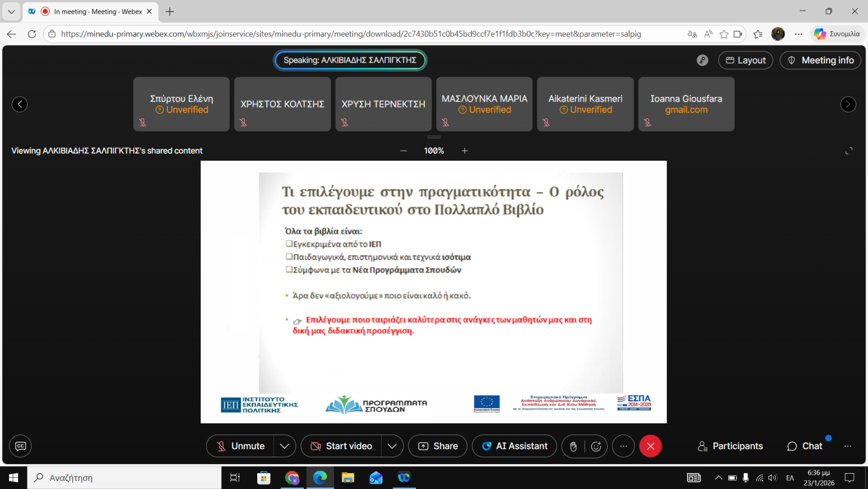868x489 pixels.
Task: Open the Chat panel
Action: pyautogui.click(x=804, y=446)
